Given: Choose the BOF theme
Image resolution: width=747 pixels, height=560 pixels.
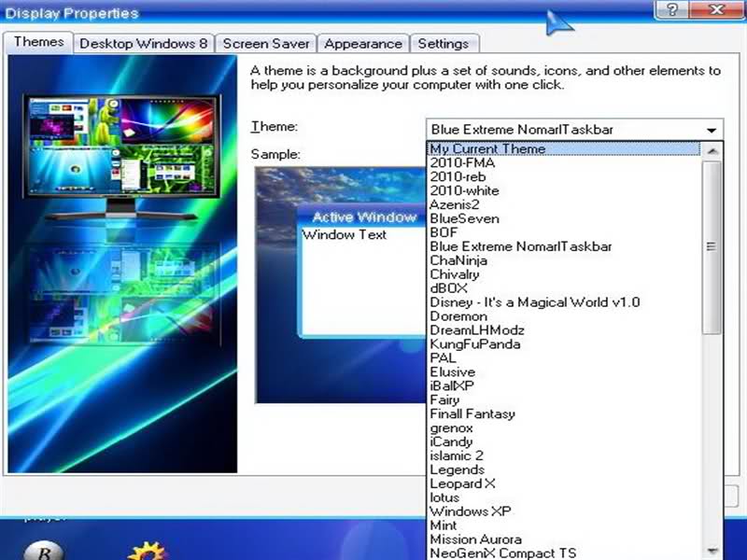Looking at the screenshot, I should (x=565, y=232).
